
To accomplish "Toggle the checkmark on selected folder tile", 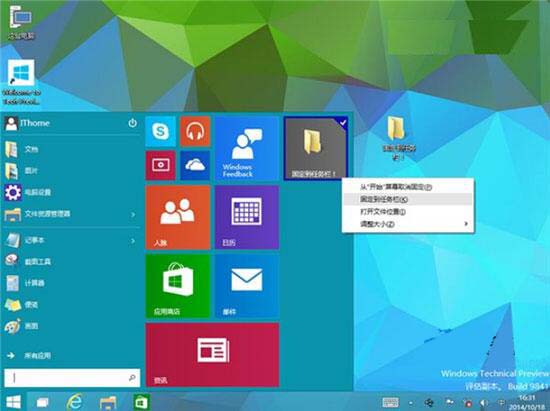I will 343,123.
